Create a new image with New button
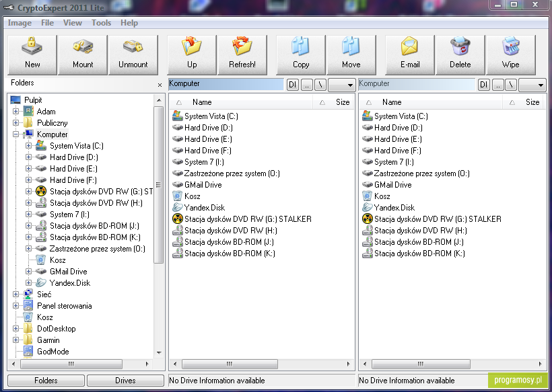552x392 pixels. tap(32, 55)
